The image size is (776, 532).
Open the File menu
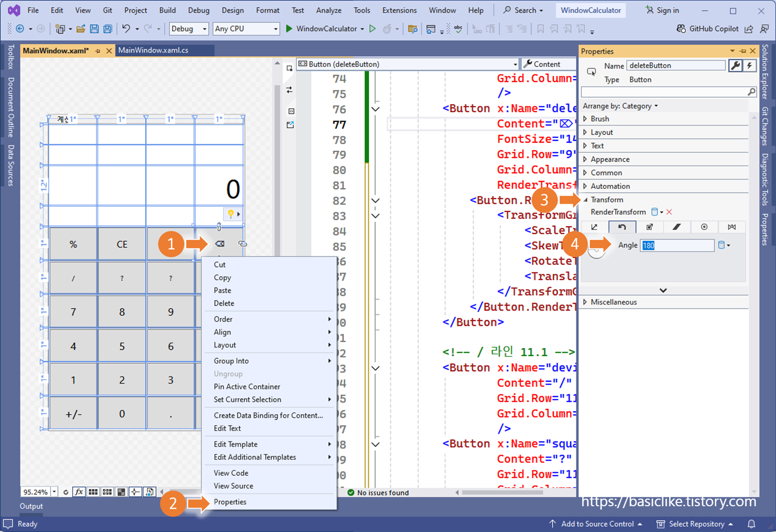click(33, 10)
